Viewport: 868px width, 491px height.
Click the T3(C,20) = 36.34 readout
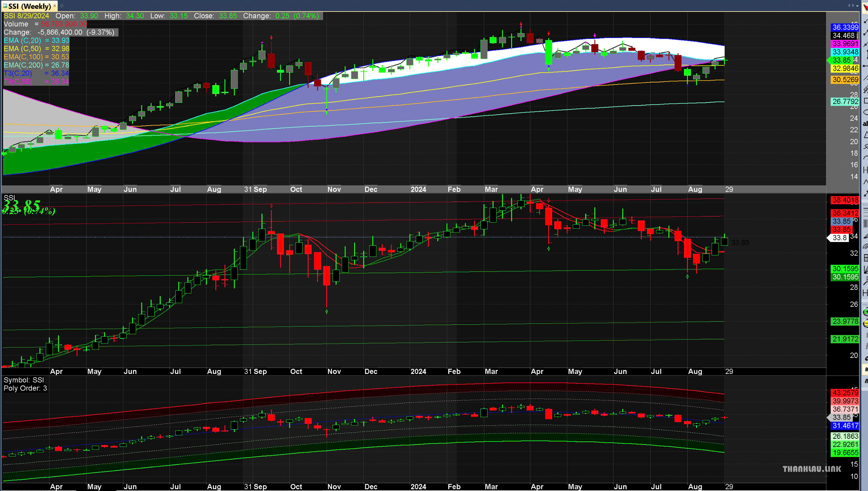pyautogui.click(x=36, y=73)
